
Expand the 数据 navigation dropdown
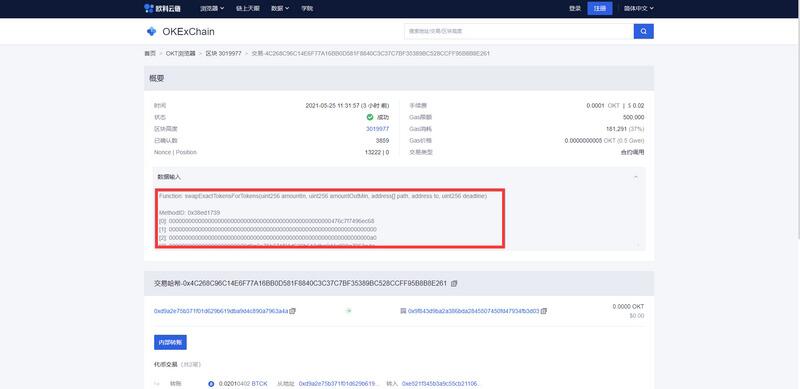(x=280, y=8)
